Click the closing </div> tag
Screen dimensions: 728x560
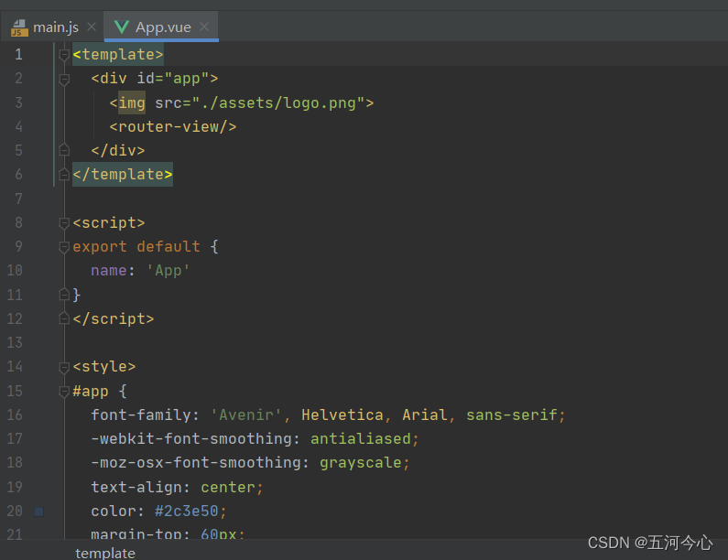118,150
